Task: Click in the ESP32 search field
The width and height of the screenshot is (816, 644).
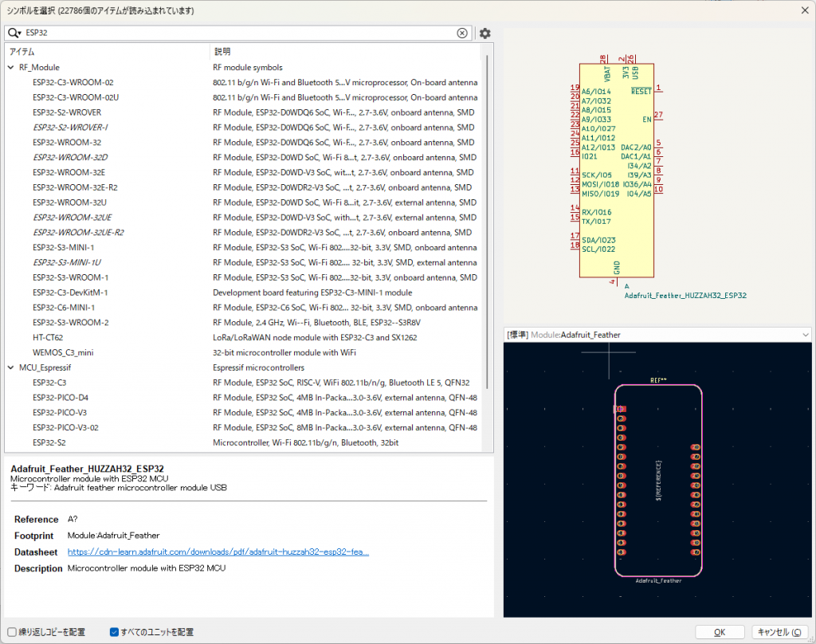Action: pos(239,33)
